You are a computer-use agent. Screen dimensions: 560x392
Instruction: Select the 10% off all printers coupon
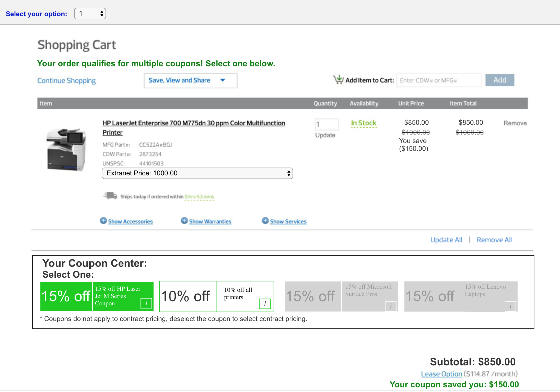click(188, 296)
